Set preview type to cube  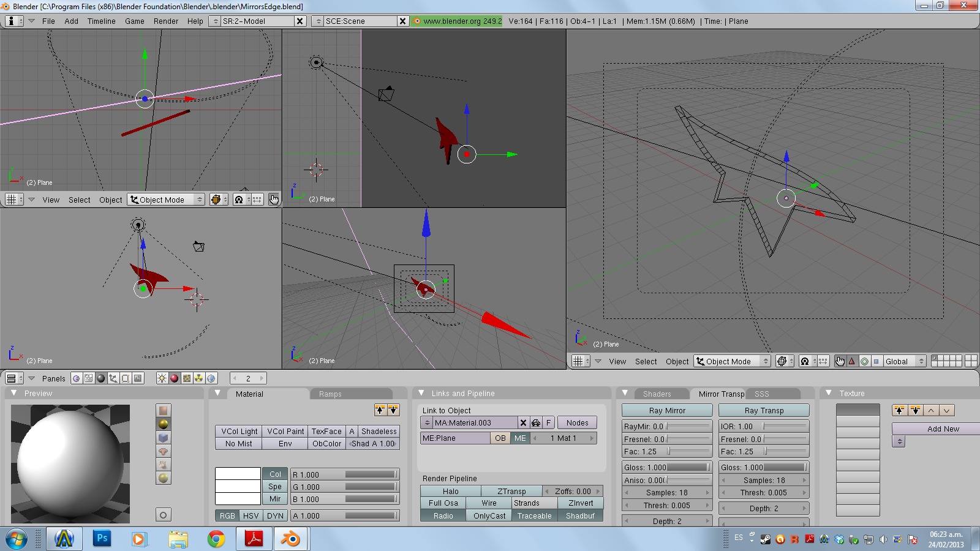click(164, 438)
